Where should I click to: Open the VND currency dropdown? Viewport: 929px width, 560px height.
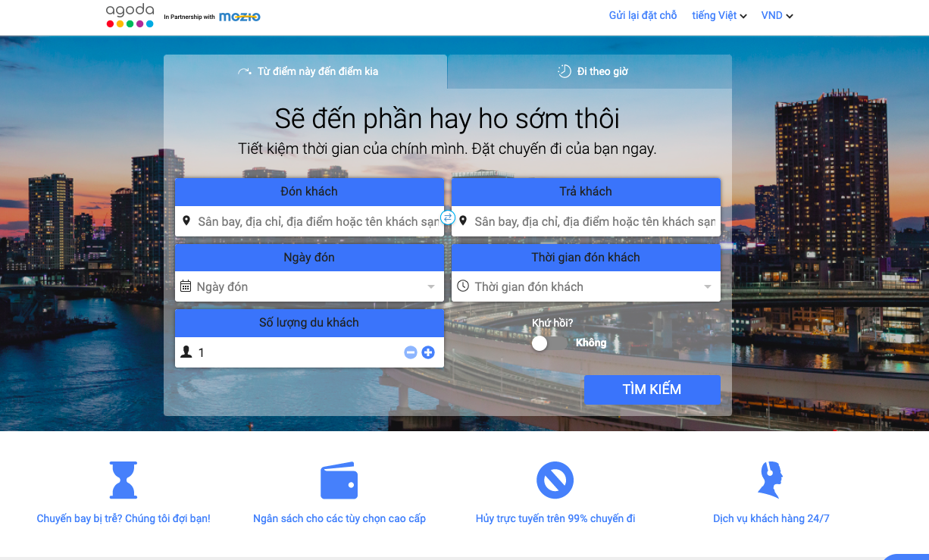(x=776, y=15)
